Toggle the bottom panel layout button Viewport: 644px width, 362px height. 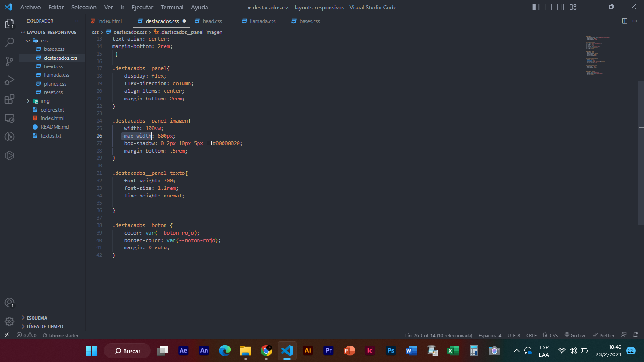(548, 7)
